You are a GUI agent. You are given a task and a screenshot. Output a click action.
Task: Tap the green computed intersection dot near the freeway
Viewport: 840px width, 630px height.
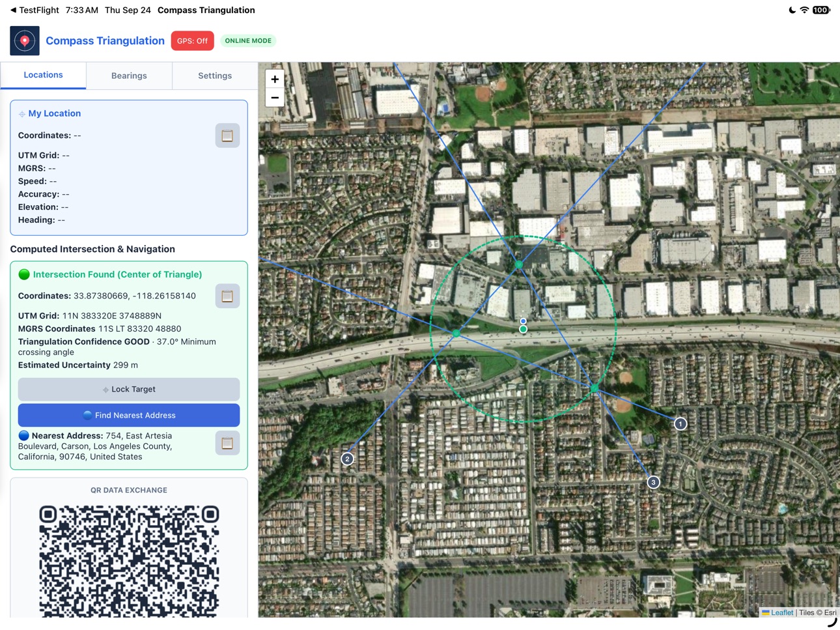point(524,329)
